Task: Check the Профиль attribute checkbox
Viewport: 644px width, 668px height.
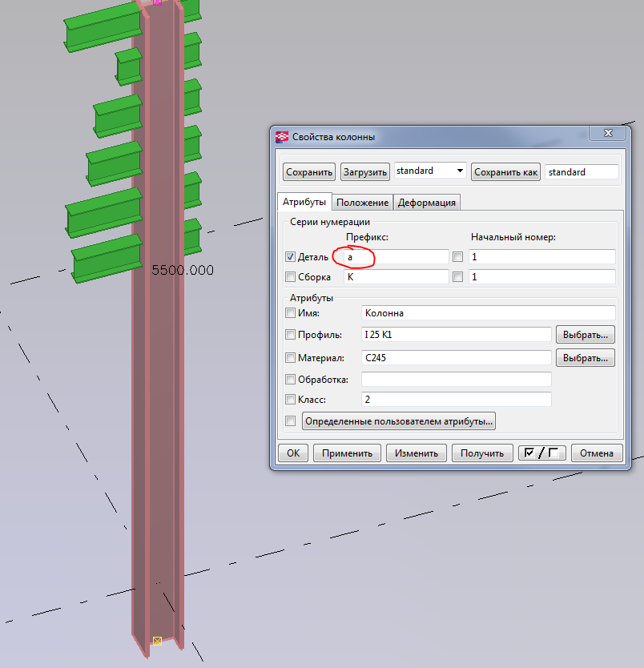Action: (x=291, y=335)
